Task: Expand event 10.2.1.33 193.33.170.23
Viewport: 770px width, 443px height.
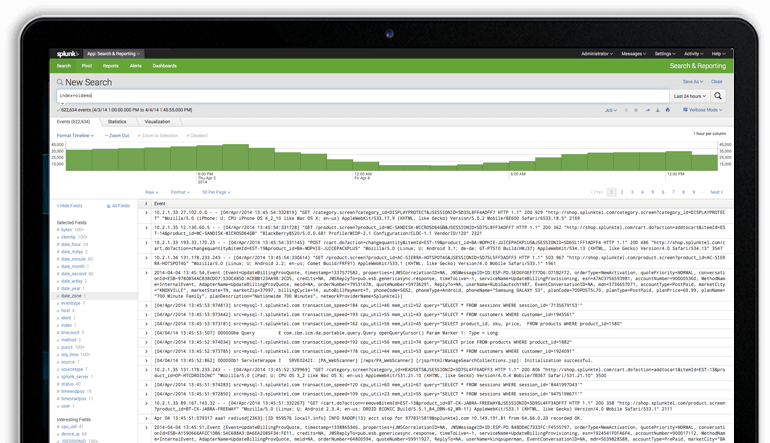Action: pos(146,243)
